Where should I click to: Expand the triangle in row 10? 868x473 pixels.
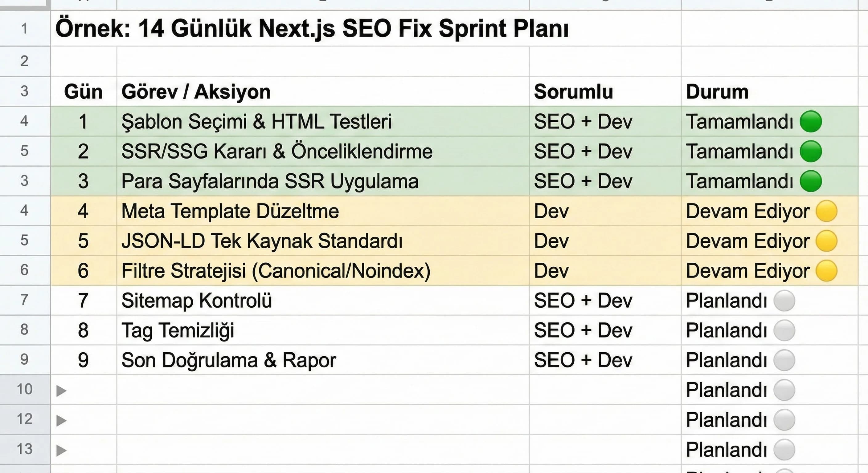tap(61, 390)
